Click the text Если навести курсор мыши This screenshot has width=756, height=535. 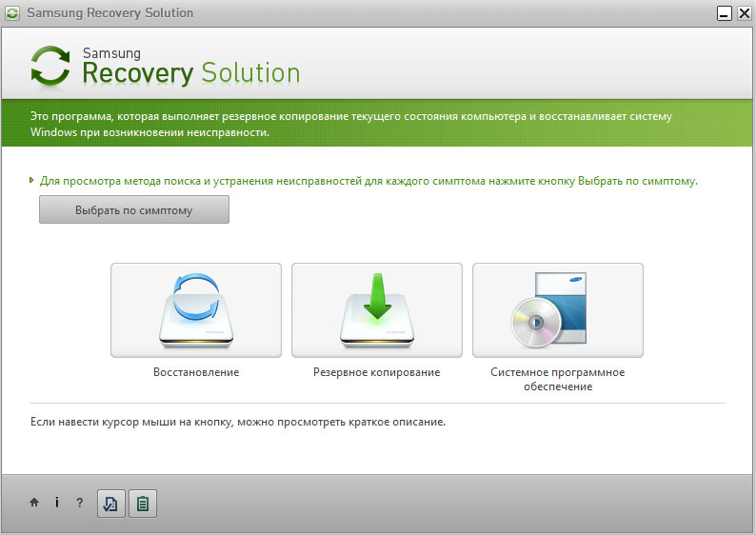[x=238, y=422]
